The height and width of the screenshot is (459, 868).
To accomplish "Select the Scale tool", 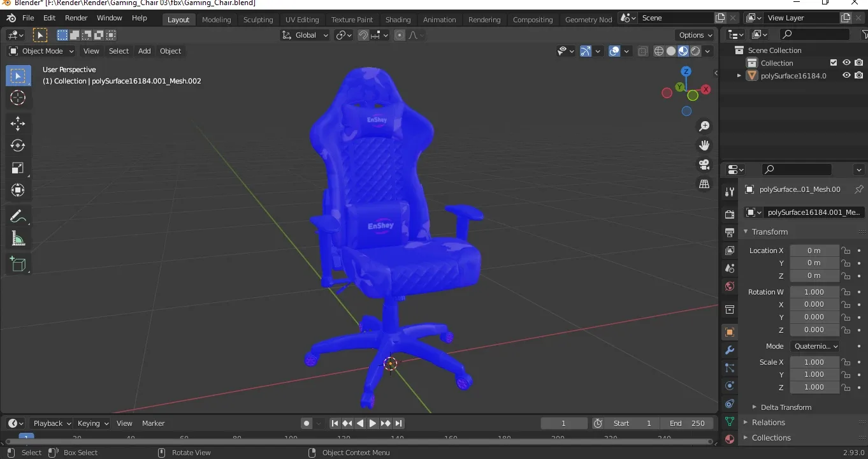I will tap(18, 168).
